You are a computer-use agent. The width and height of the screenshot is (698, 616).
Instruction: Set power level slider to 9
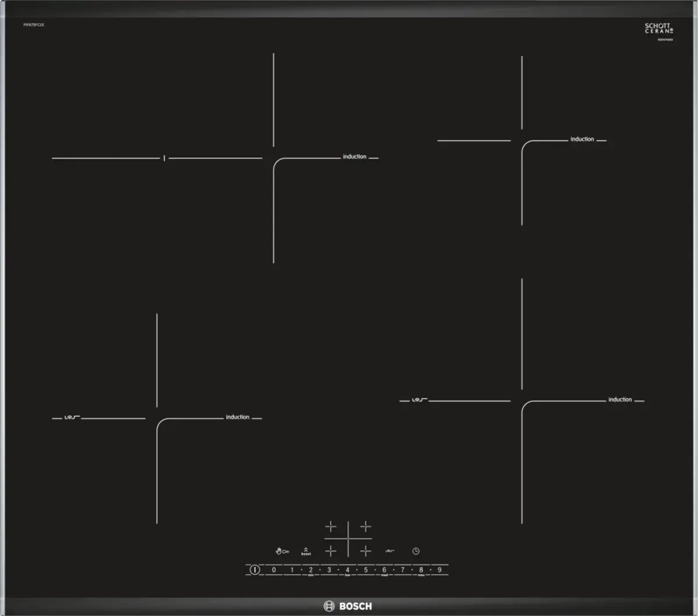pos(439,570)
